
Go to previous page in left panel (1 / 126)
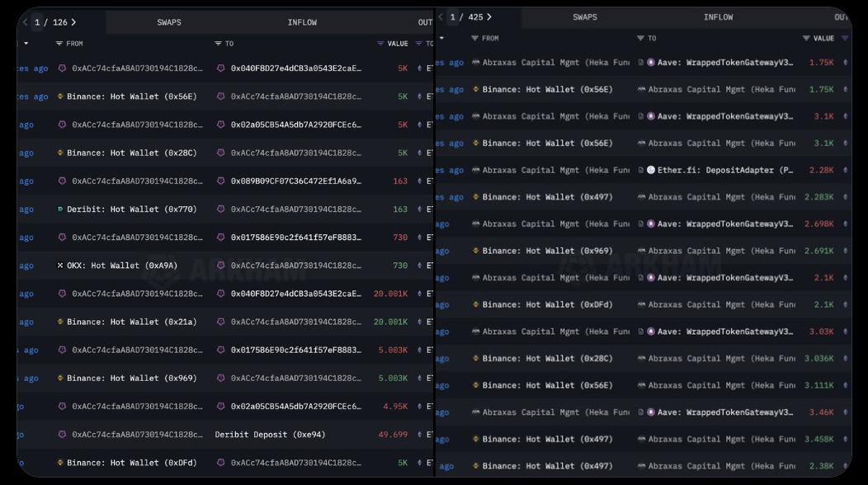25,22
